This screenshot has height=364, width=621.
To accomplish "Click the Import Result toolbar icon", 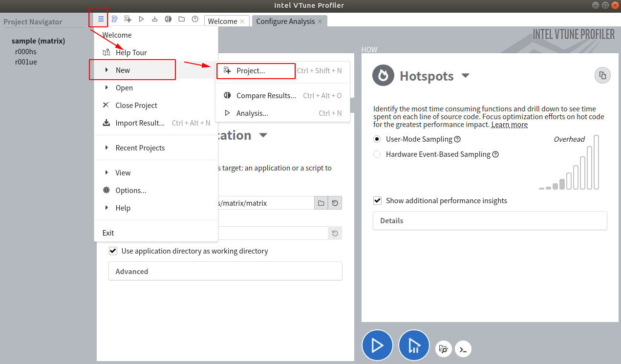I will coord(155,19).
